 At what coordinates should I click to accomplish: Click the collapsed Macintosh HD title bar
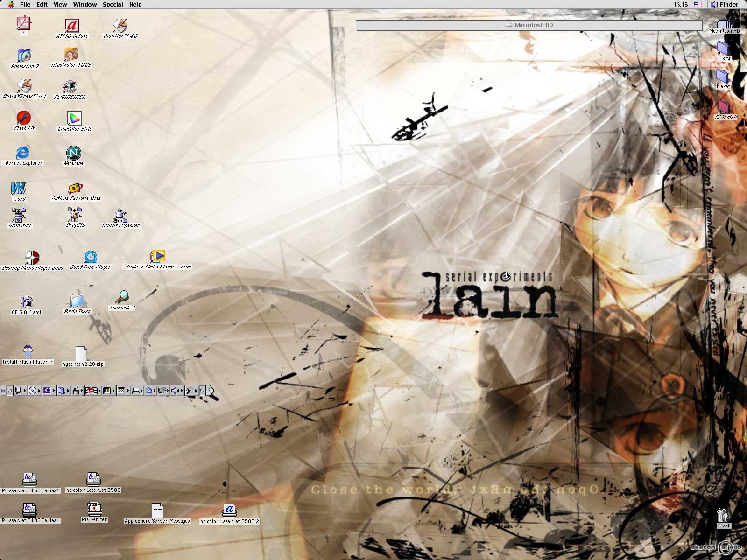(x=529, y=25)
